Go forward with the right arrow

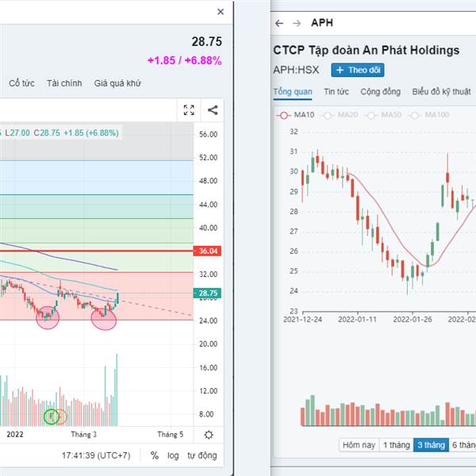(x=297, y=23)
